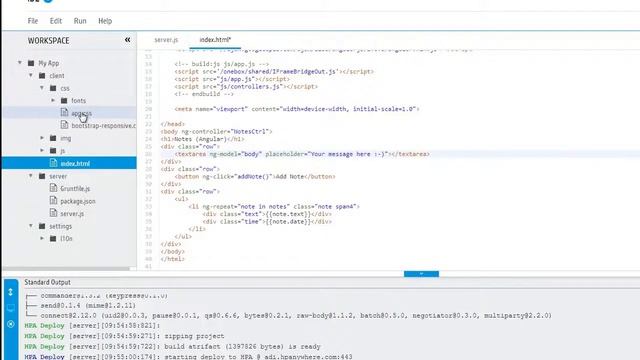Expand the fonts folder arrow
Screen dimensions: 640x360
coord(53,100)
